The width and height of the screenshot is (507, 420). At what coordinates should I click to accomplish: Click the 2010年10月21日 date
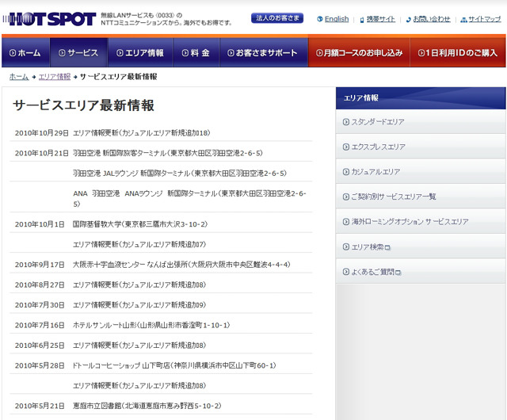pos(41,153)
